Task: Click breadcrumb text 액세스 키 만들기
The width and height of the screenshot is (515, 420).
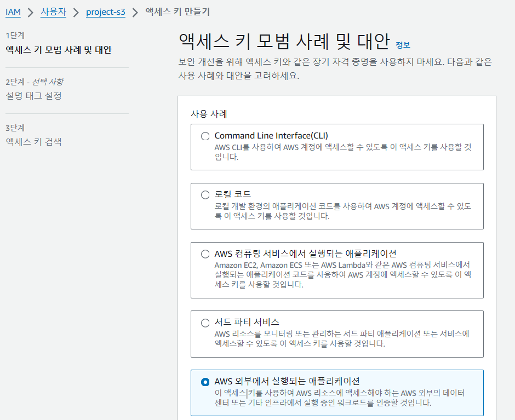Action: click(178, 12)
